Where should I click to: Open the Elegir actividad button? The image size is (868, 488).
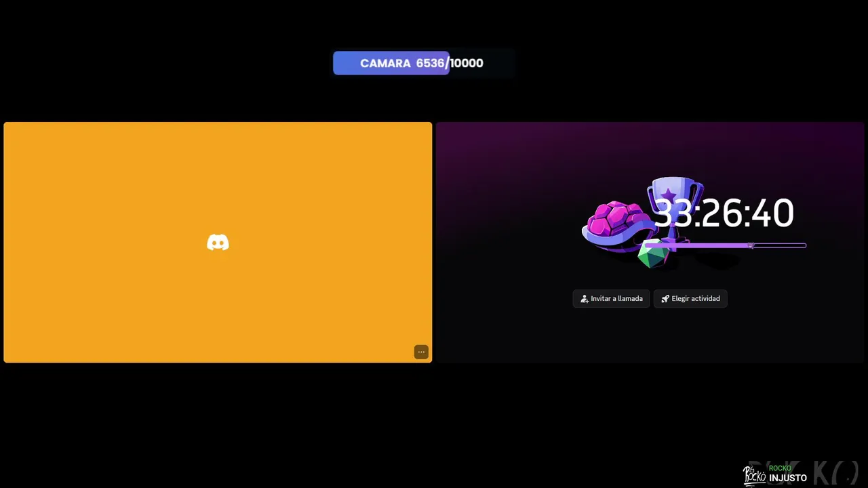[690, 298]
